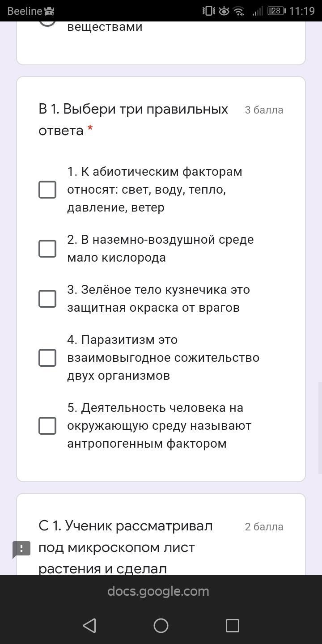Open recent apps square button

232,625
